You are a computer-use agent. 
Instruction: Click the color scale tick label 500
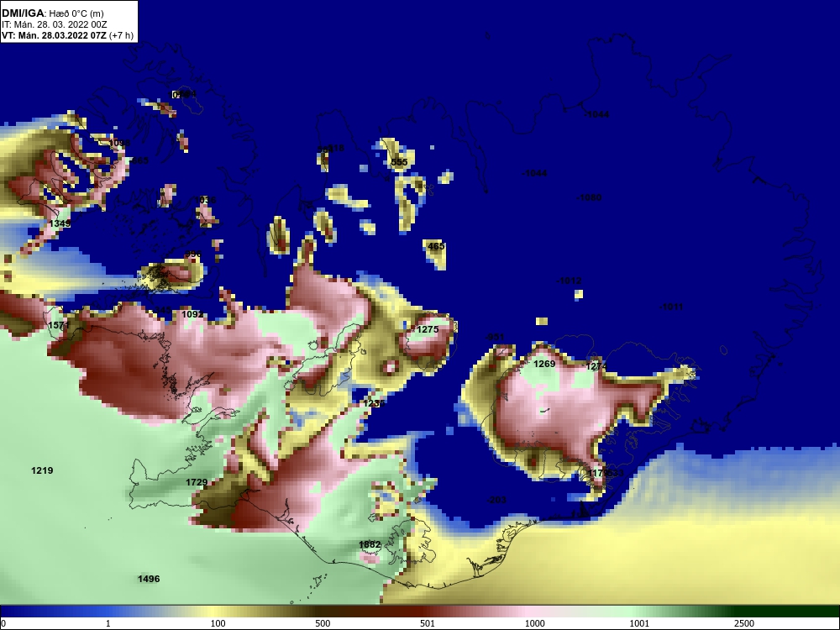pos(323,623)
